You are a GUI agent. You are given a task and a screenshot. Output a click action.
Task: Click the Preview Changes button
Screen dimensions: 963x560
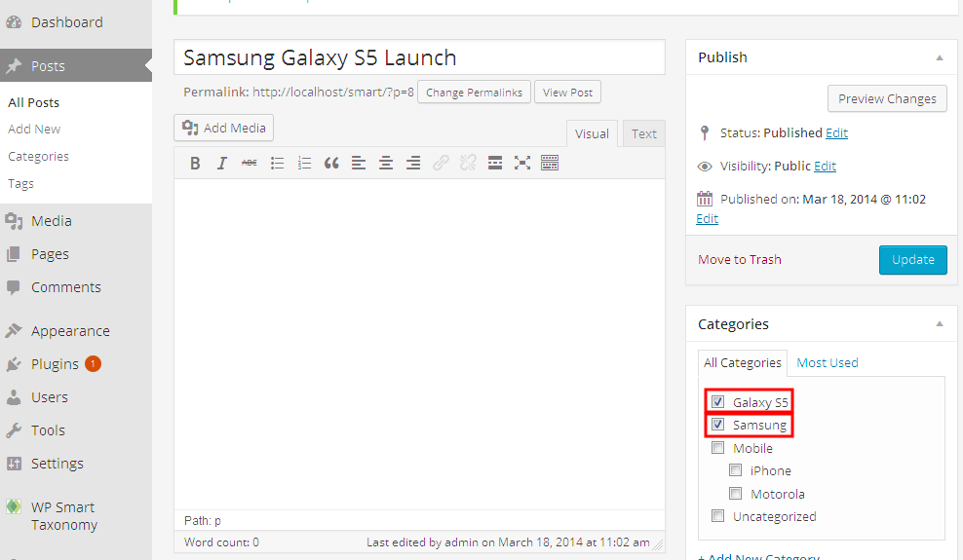[887, 98]
